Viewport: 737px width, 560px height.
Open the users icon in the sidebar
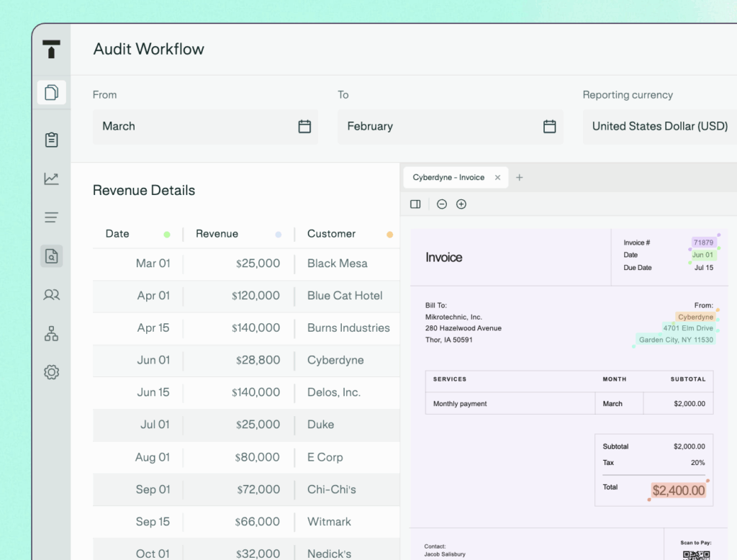coord(51,295)
